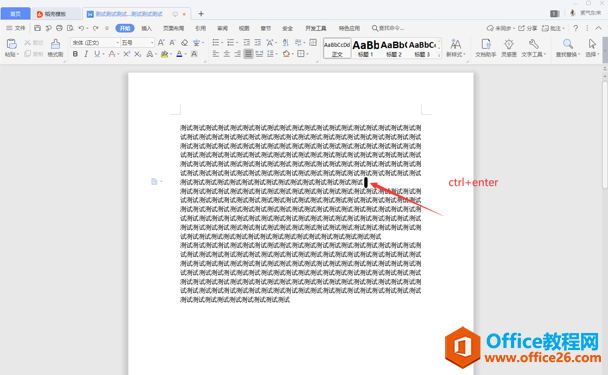608x375 pixels.
Task: Decrease font size with the smaller A icon
Action: [x=172, y=42]
